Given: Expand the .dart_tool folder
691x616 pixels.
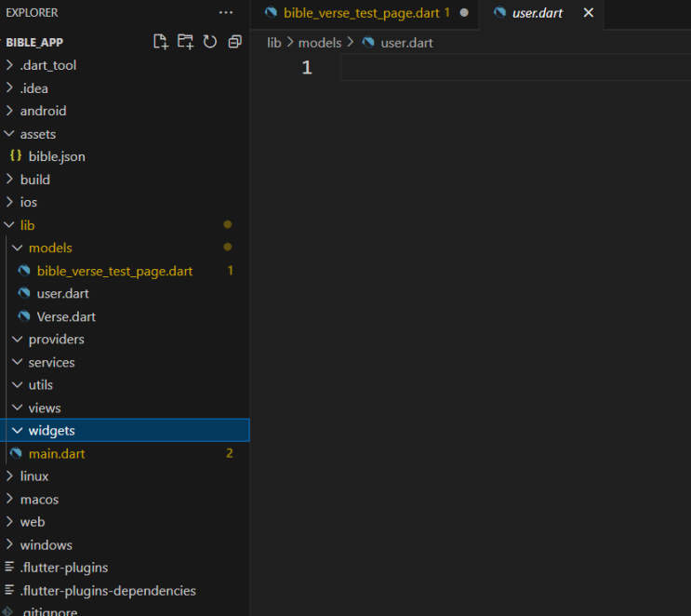Looking at the screenshot, I should pyautogui.click(x=126, y=65).
